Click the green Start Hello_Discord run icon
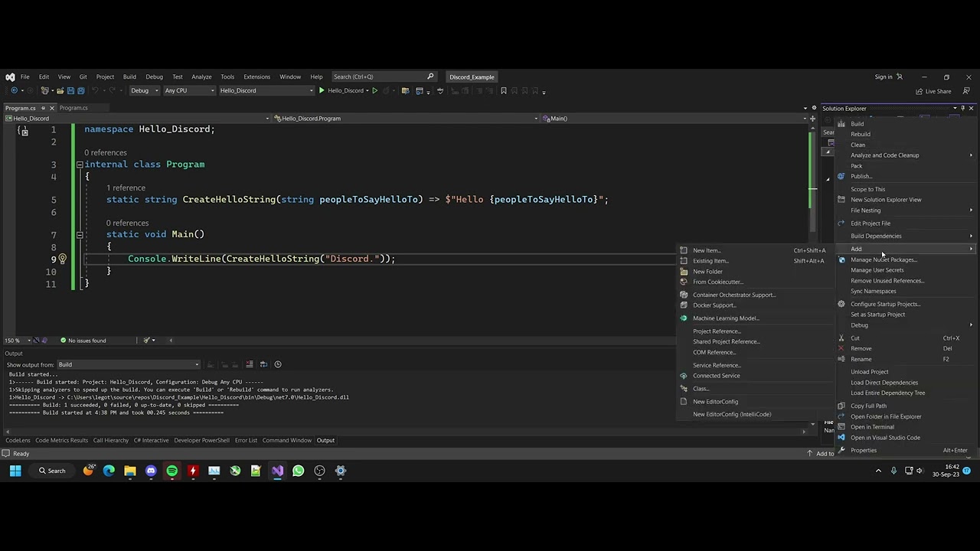Image resolution: width=980 pixels, height=551 pixels. pyautogui.click(x=322, y=90)
